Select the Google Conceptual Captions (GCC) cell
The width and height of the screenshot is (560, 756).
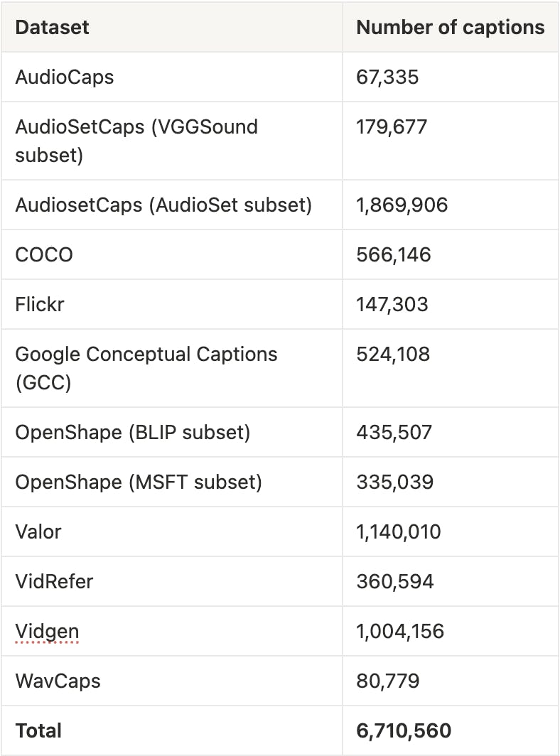click(x=146, y=368)
